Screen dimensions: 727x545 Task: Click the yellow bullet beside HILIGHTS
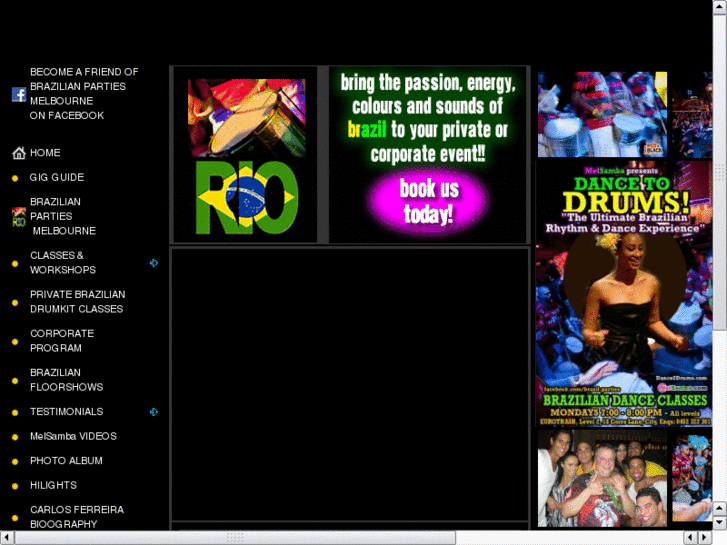point(15,486)
